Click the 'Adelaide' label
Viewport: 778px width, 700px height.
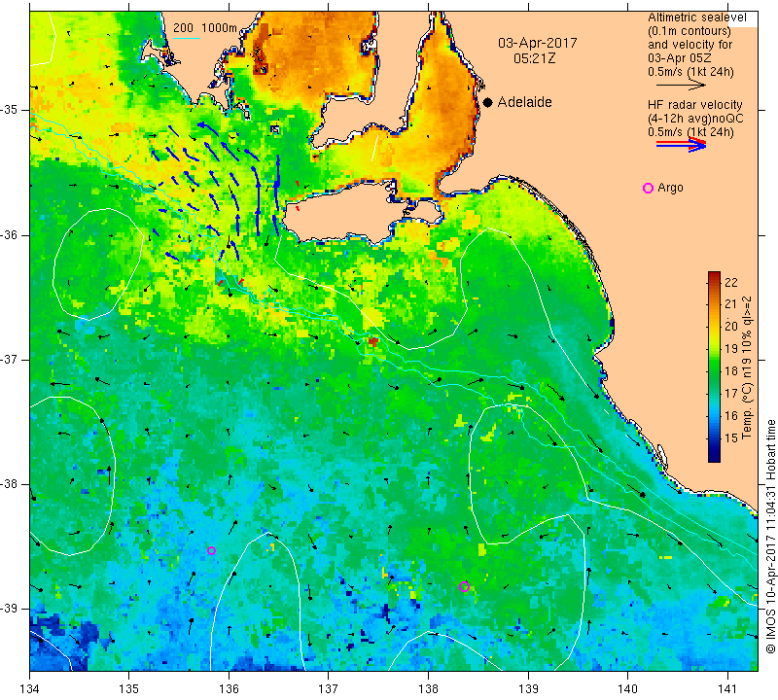pos(524,102)
